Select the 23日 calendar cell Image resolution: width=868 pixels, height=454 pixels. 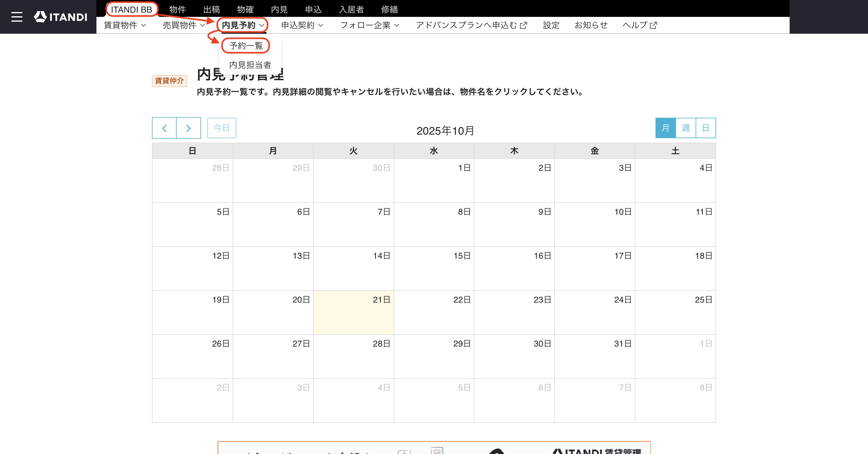pos(514,312)
